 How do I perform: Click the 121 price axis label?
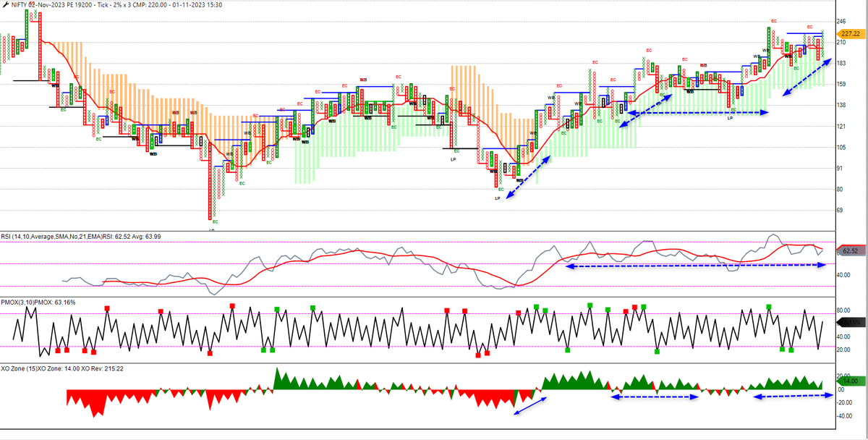841,127
